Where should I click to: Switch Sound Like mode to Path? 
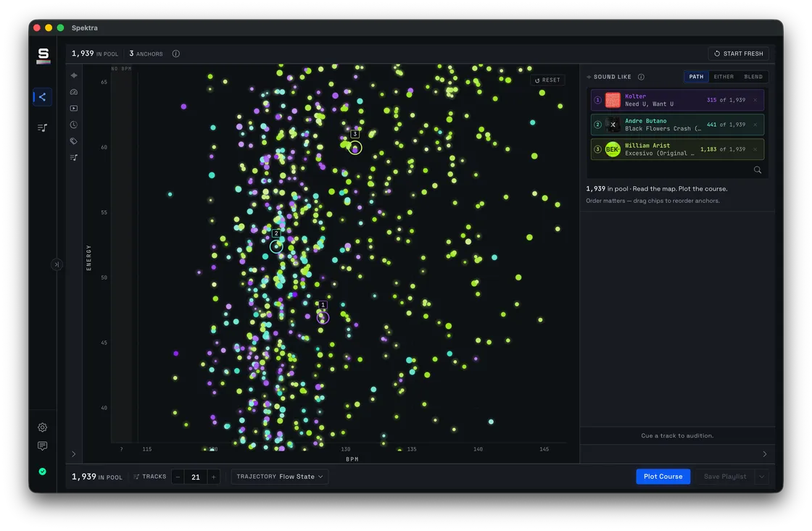696,77
